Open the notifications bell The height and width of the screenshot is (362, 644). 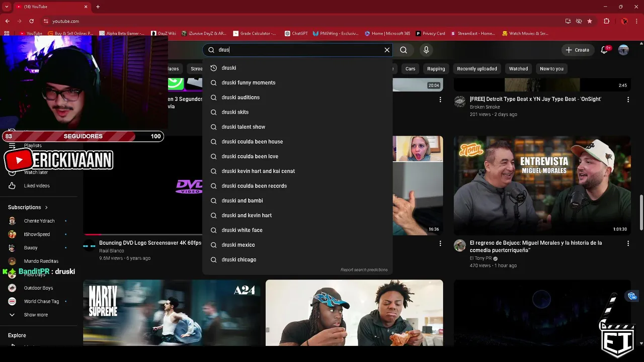pos(605,50)
